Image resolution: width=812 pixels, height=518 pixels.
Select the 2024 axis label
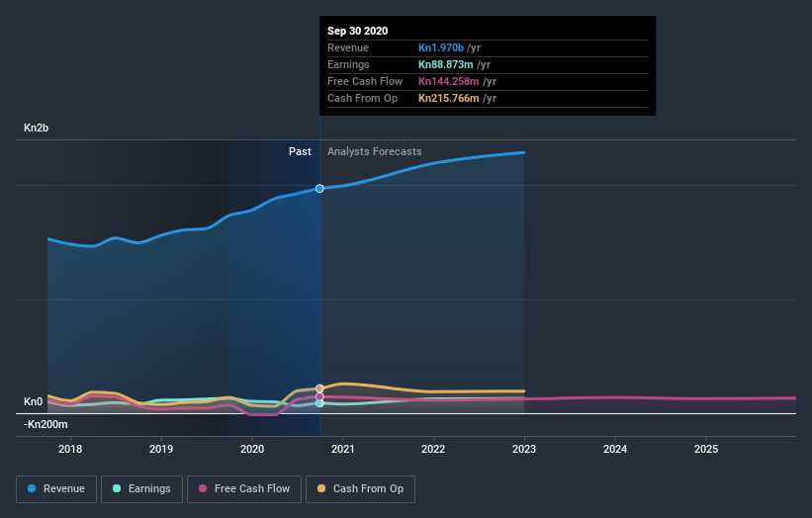[615, 449]
